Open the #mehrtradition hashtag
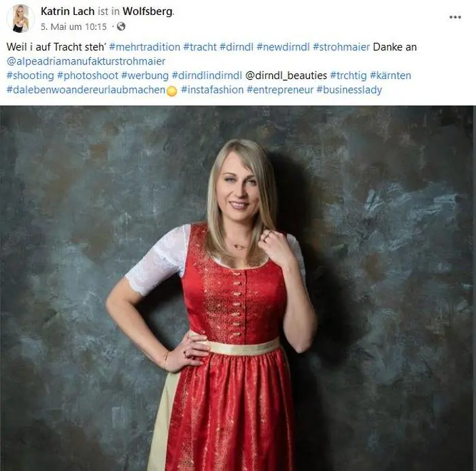 point(144,47)
